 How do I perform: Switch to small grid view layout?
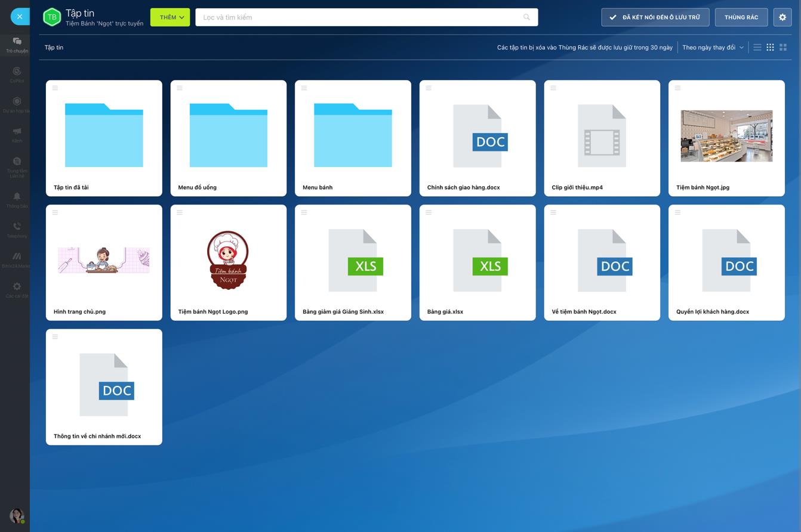coord(770,48)
